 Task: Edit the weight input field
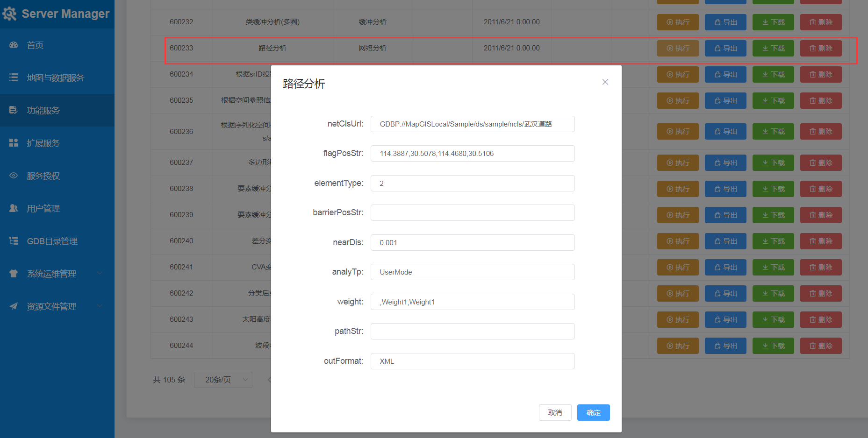click(x=473, y=302)
